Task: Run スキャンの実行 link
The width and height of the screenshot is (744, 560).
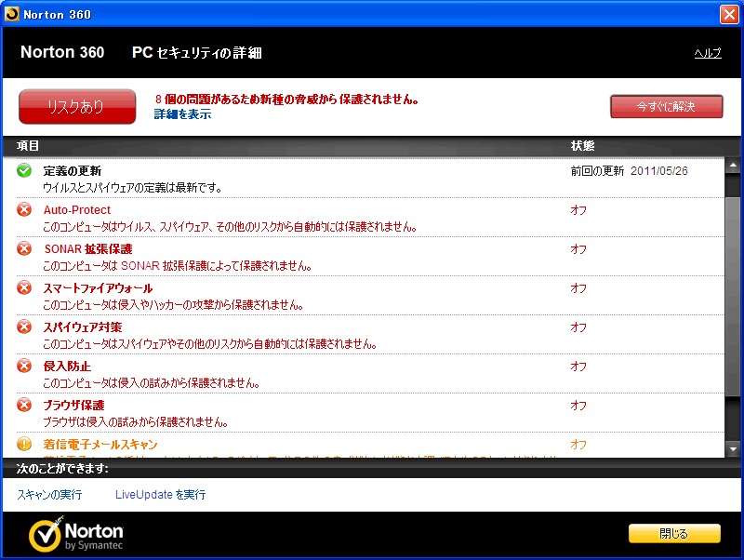Action: point(49,495)
